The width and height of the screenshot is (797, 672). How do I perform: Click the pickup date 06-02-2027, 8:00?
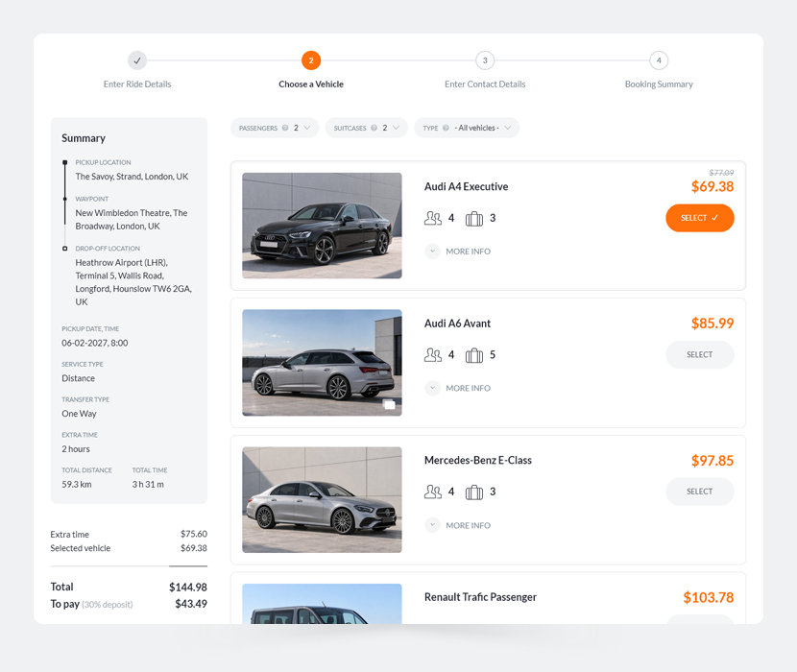pyautogui.click(x=94, y=343)
